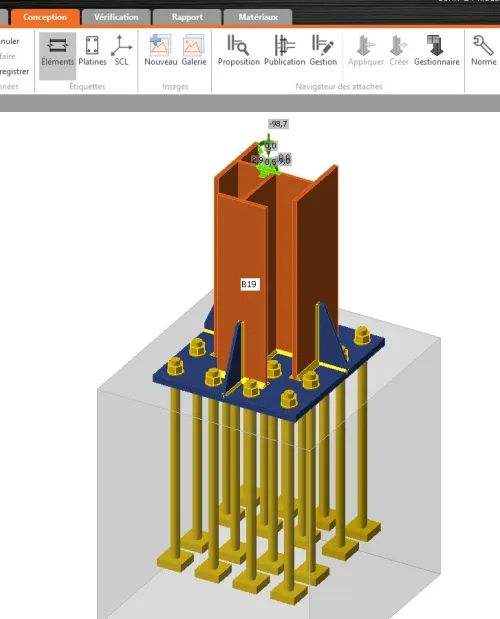Viewport: 500px width, 619px height.
Task: Create a Nouveau image
Action: (161, 51)
